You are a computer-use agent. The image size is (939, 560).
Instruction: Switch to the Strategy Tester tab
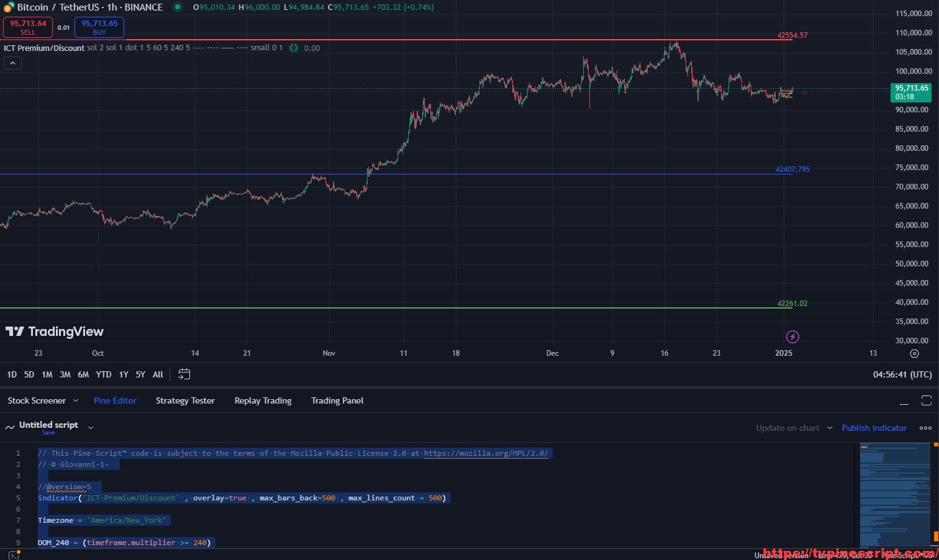[x=185, y=401]
